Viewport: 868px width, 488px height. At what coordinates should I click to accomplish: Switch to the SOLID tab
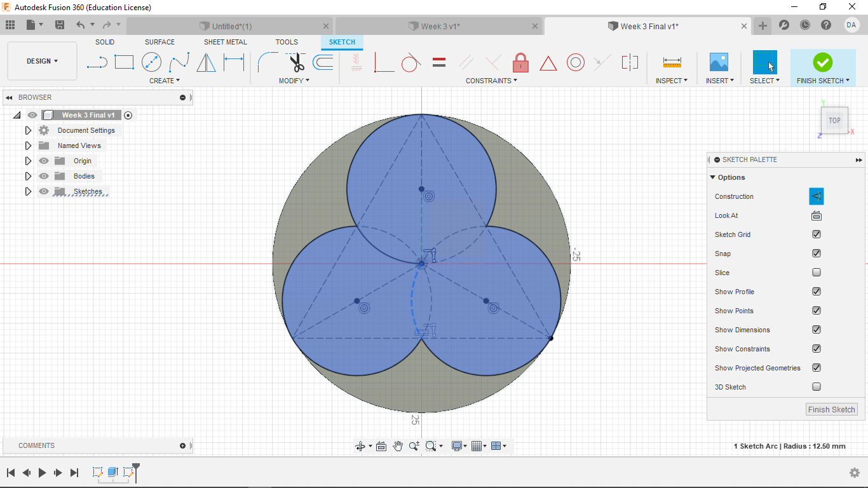pyautogui.click(x=105, y=42)
